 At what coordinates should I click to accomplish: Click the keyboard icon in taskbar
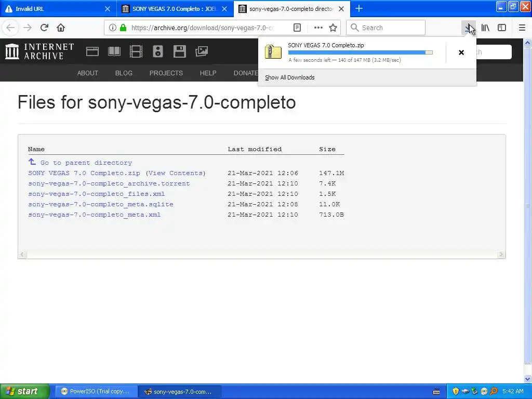click(x=436, y=392)
